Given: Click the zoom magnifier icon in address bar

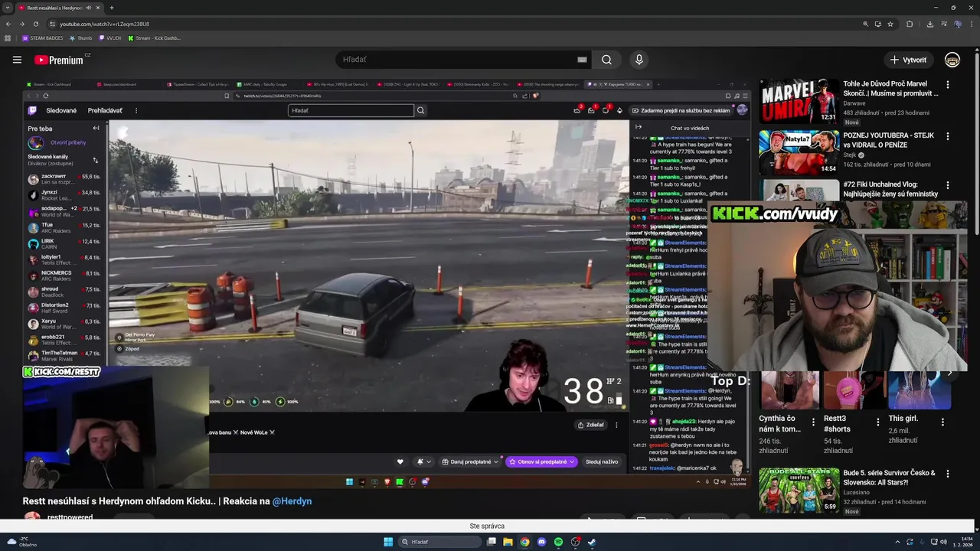Looking at the screenshot, I should point(865,24).
